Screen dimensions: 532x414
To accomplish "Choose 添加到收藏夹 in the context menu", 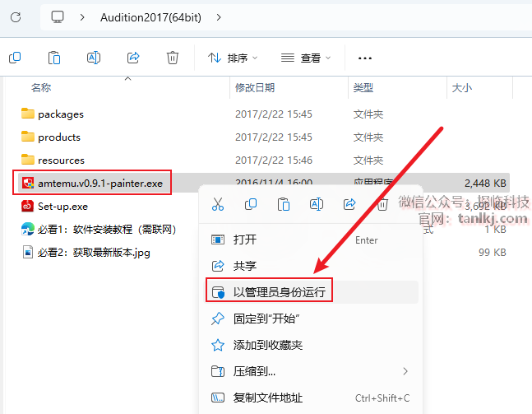I will point(310,345).
